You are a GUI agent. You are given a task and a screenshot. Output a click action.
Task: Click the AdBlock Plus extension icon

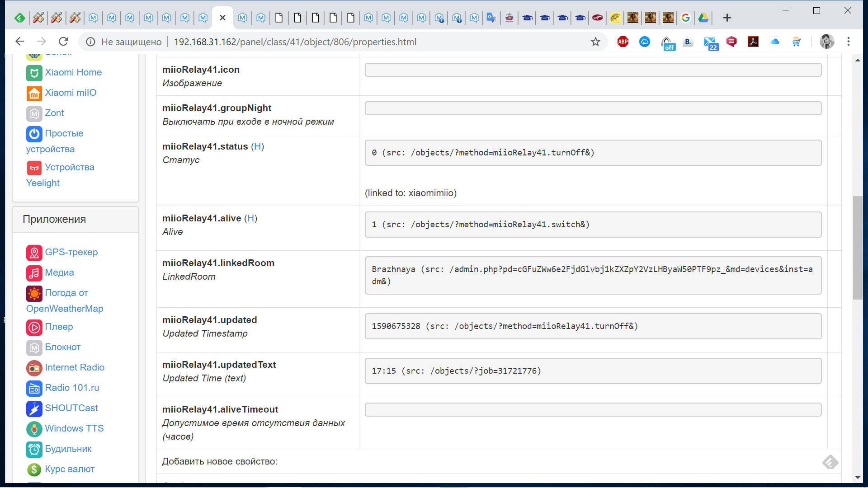623,42
